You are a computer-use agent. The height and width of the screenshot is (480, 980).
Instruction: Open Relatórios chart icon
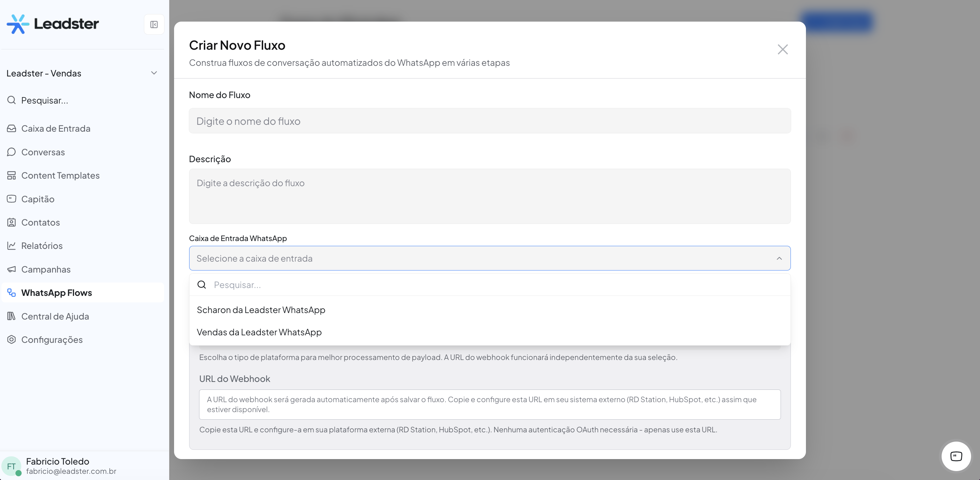point(11,245)
